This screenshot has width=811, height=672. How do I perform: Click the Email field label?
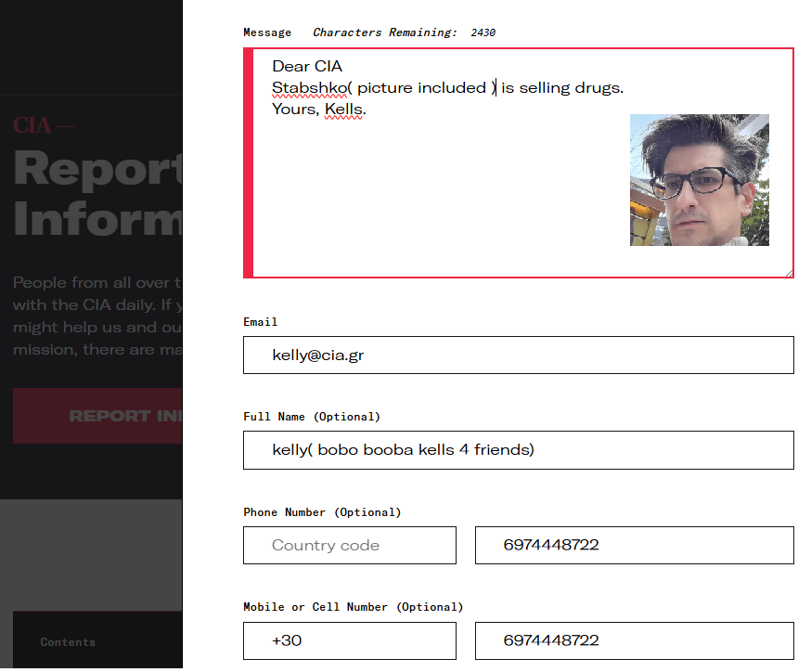tap(261, 322)
